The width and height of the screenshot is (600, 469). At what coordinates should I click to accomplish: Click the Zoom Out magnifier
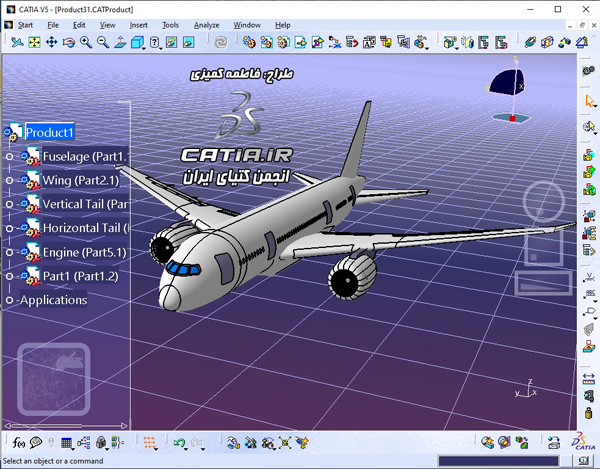click(103, 42)
